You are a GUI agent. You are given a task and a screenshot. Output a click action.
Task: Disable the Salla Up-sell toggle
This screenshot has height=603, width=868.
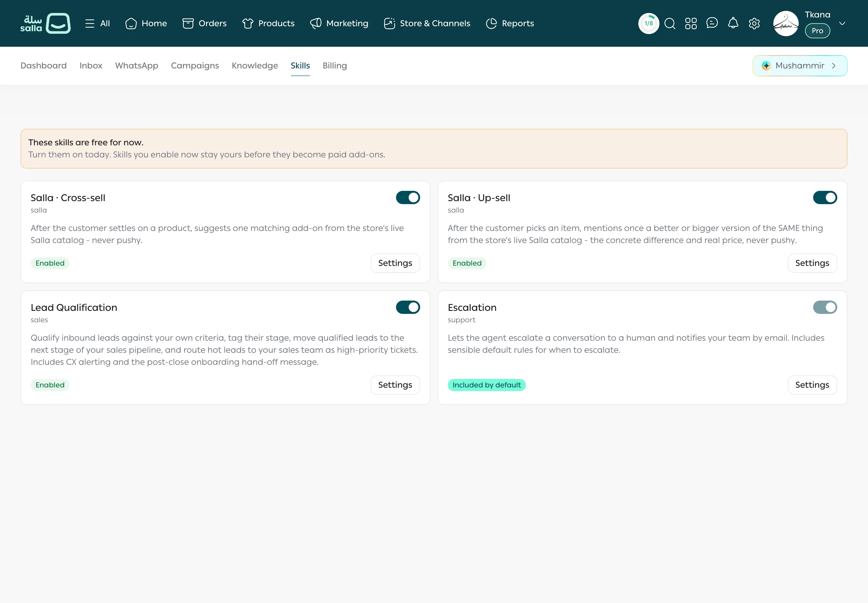click(x=825, y=197)
